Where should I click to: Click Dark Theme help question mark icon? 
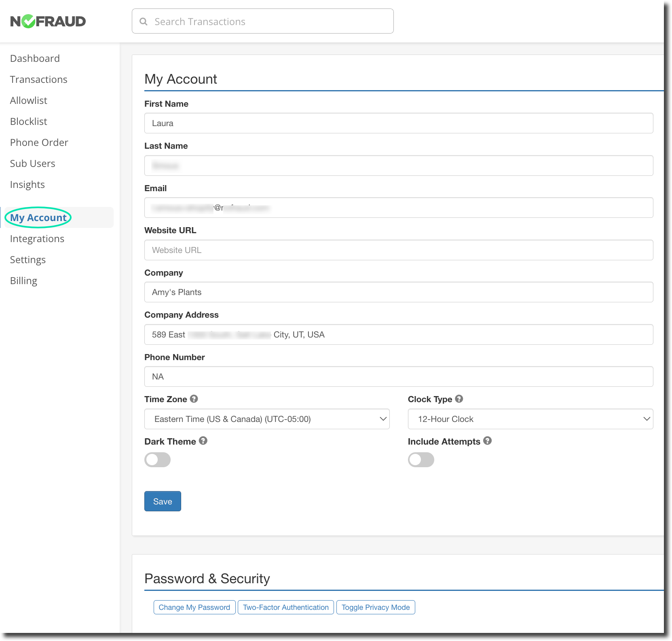point(203,441)
